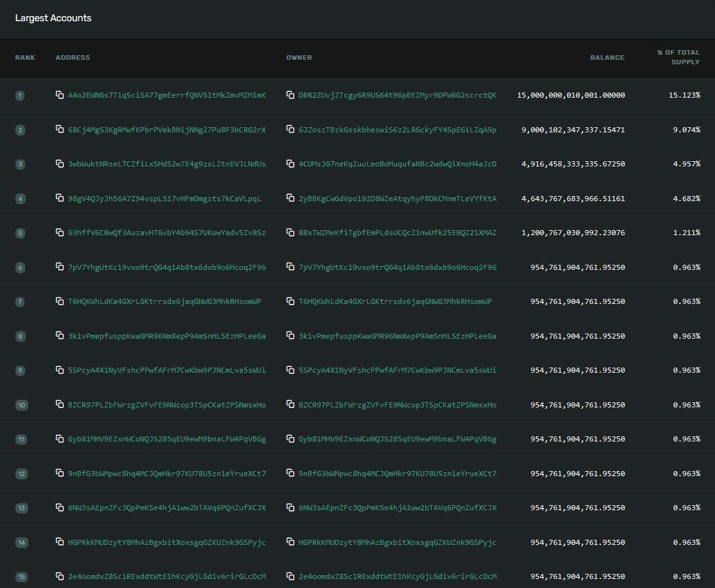Open address 7pV7YhgUtKc19vxo9trQG4q1 link
Viewport: 715px width, 588px height.
167,267
